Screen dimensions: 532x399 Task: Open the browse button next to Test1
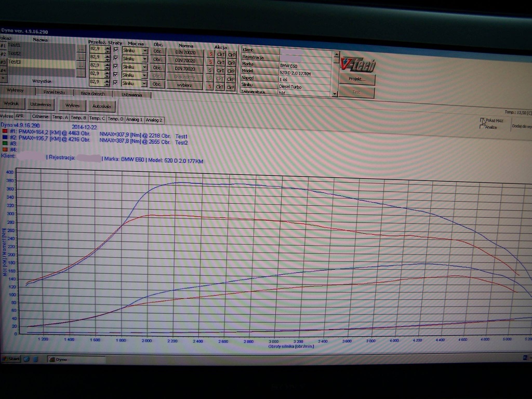[81, 49]
